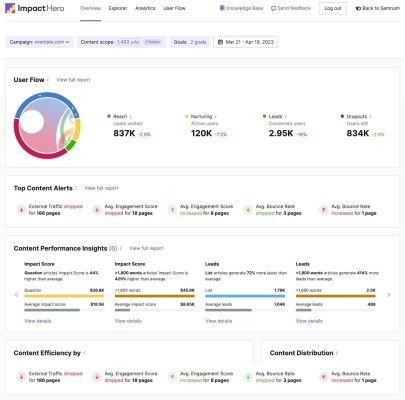The image size is (405, 400).
Task: Click info icon next to User Flow heading
Action: click(49, 80)
